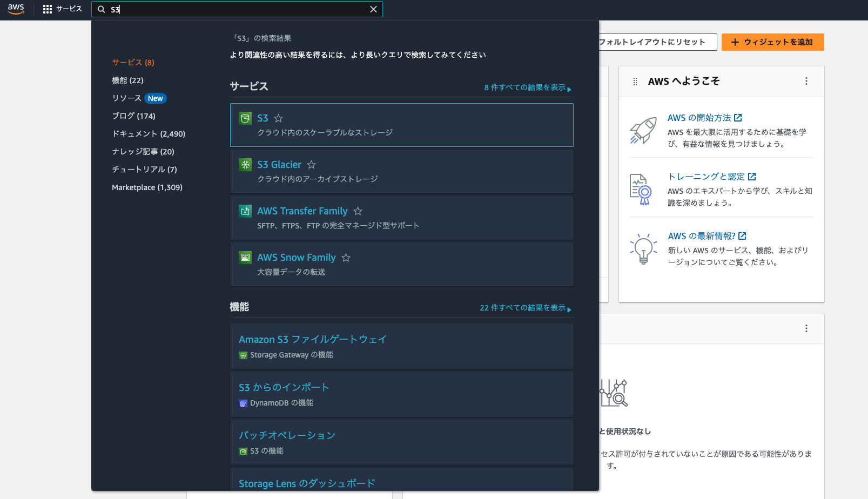Image resolution: width=868 pixels, height=499 pixels.
Task: Favorite S3 Glacier with the star
Action: click(312, 165)
